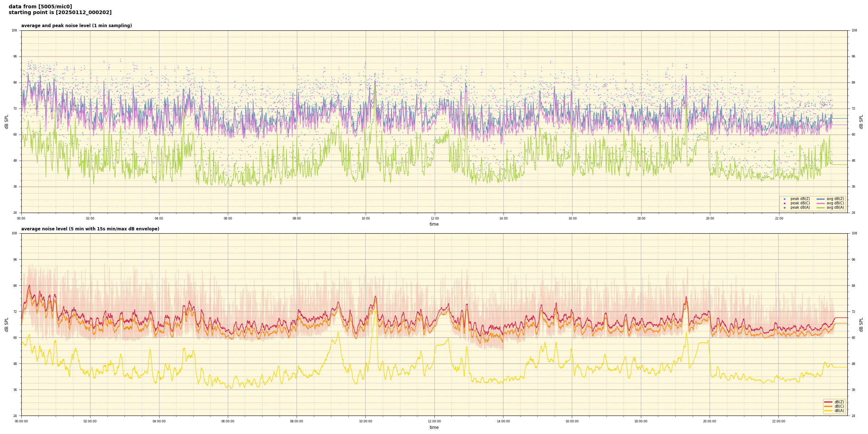Click the peak dB(A) legend marker
The width and height of the screenshot is (868, 434).
(x=784, y=208)
